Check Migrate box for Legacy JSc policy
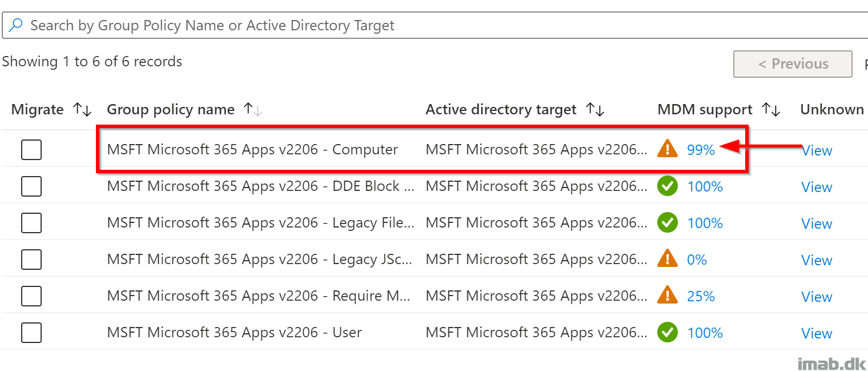The image size is (868, 371). tap(31, 260)
